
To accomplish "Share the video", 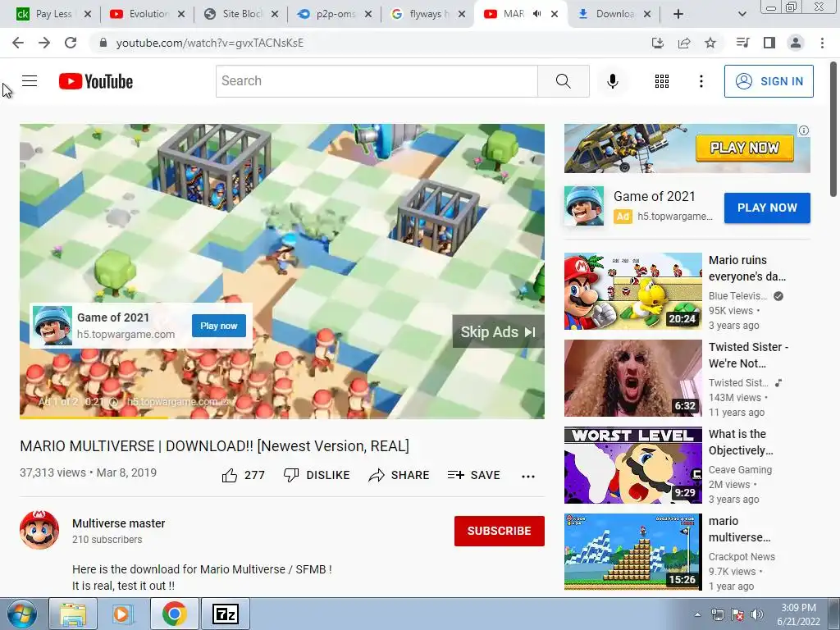I will click(399, 475).
